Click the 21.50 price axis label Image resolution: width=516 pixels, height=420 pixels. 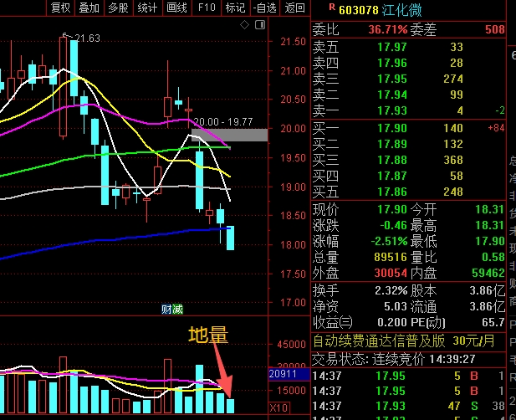coord(293,42)
